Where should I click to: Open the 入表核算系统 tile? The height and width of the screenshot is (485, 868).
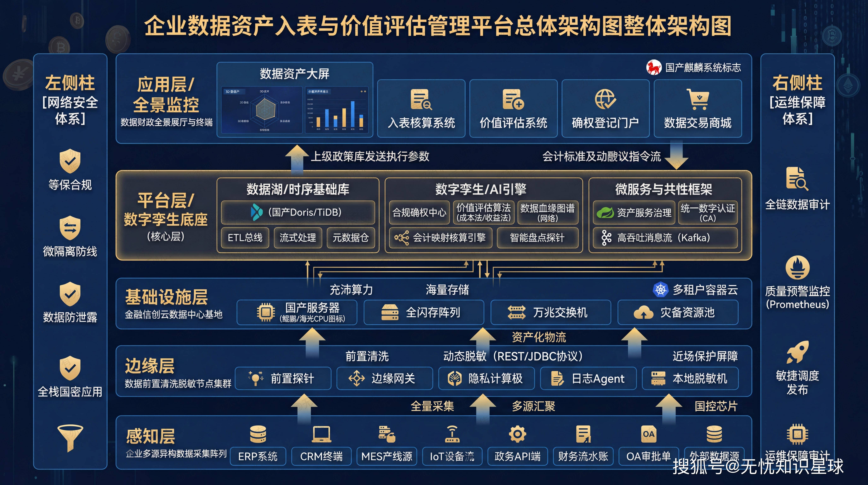coord(421,109)
